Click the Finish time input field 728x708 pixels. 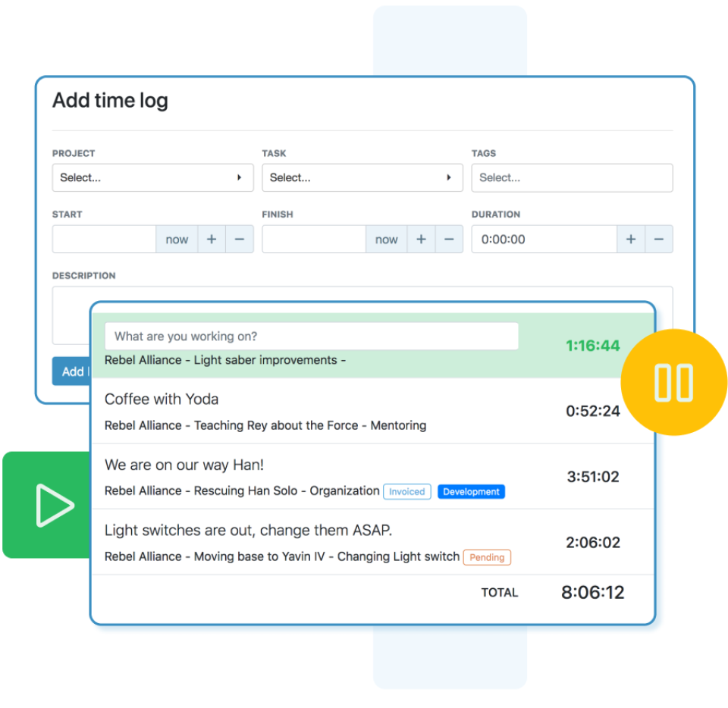click(314, 240)
